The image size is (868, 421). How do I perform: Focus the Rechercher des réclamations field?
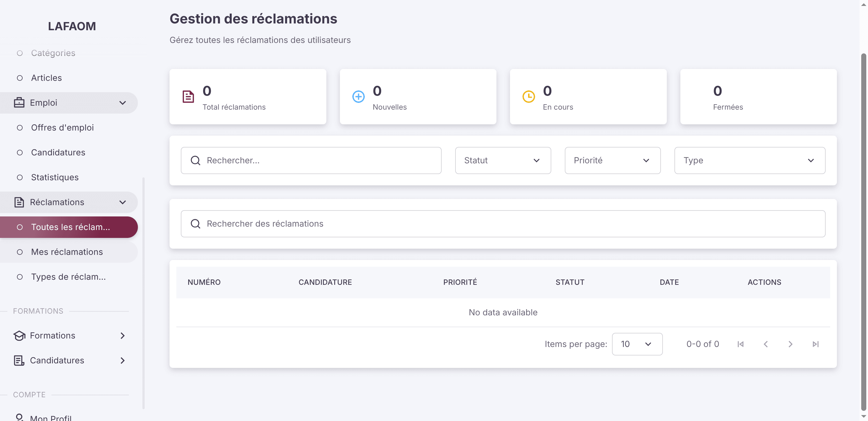(x=503, y=224)
